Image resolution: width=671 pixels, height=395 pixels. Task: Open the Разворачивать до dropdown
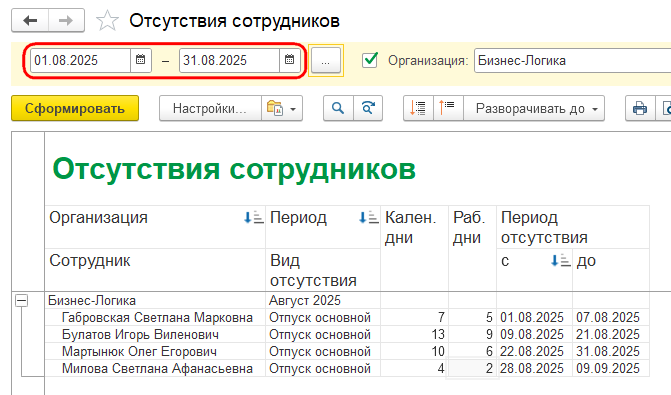pyautogui.click(x=534, y=108)
